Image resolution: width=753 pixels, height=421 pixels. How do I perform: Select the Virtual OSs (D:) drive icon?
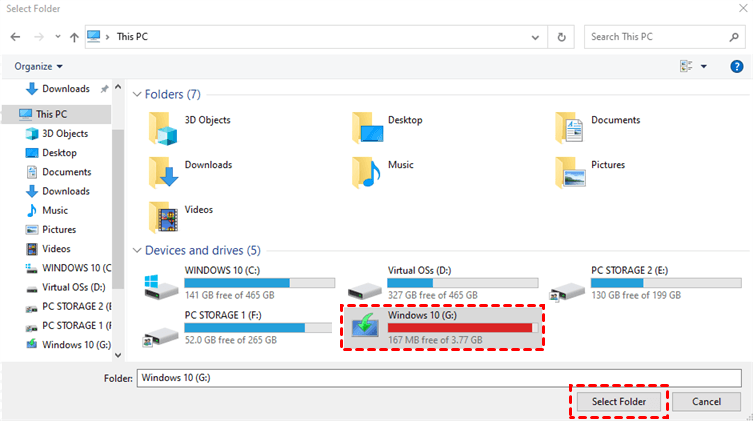click(365, 290)
